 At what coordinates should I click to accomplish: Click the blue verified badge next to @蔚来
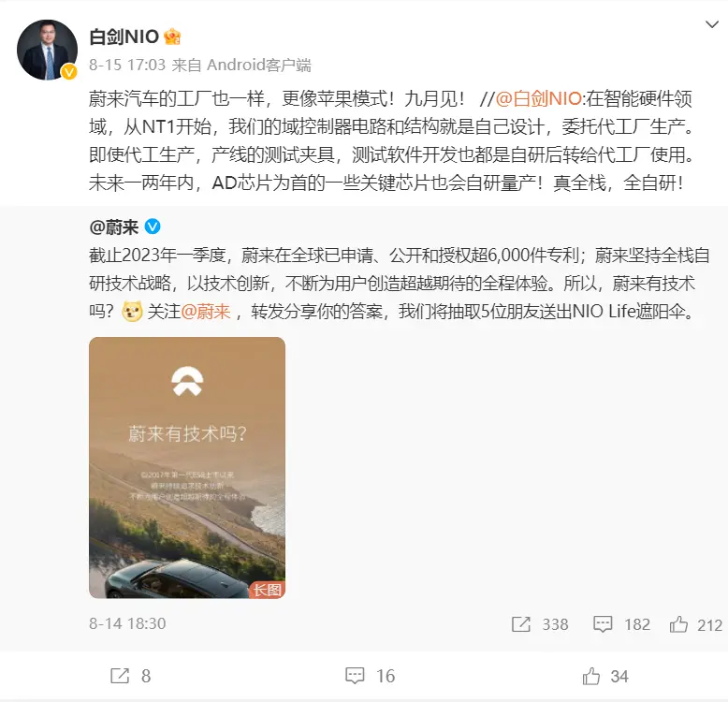153,227
